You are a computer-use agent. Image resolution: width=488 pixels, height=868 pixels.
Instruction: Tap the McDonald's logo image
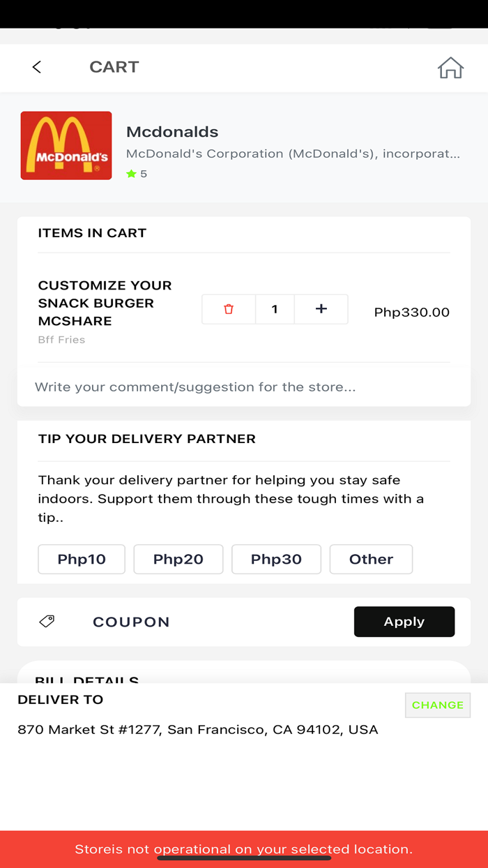click(66, 145)
